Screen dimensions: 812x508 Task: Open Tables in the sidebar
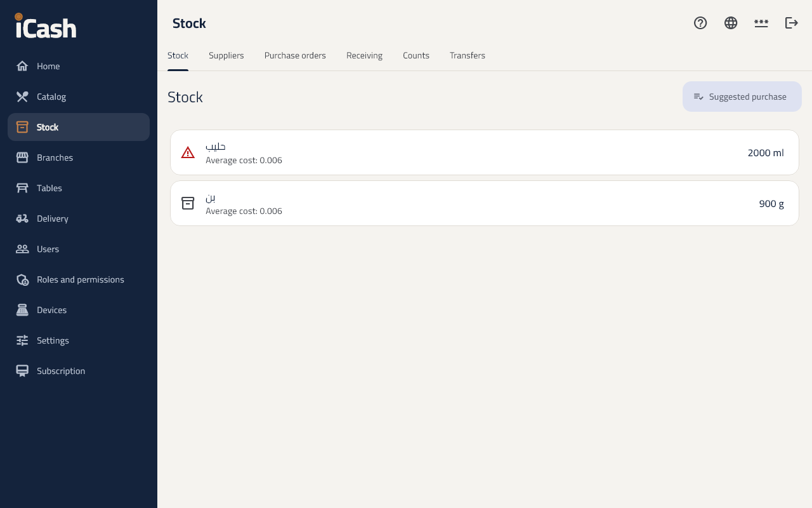[x=79, y=188]
